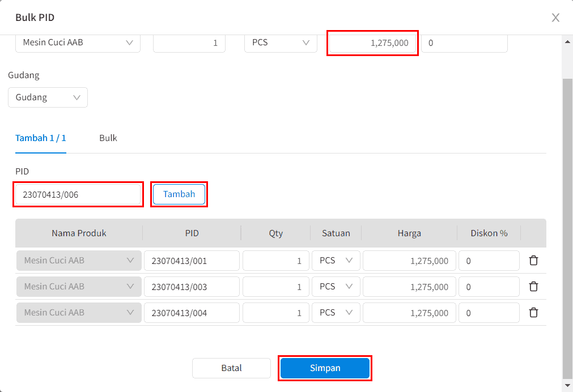Click the PID cell 23070413/004
The image size is (573, 392).
[192, 313]
